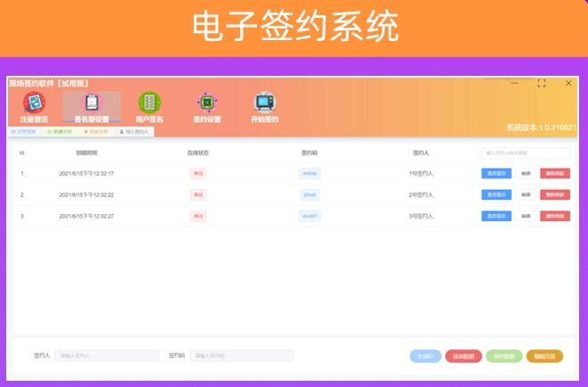The width and height of the screenshot is (588, 387).
Task: Click the red delete button in 1号签约人 row
Action: [x=555, y=174]
